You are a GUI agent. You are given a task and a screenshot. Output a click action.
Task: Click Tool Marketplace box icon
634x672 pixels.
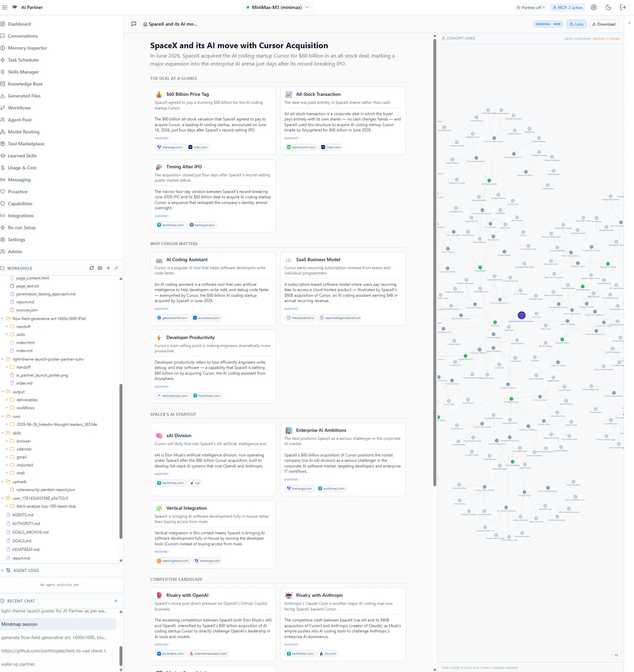pos(3,144)
